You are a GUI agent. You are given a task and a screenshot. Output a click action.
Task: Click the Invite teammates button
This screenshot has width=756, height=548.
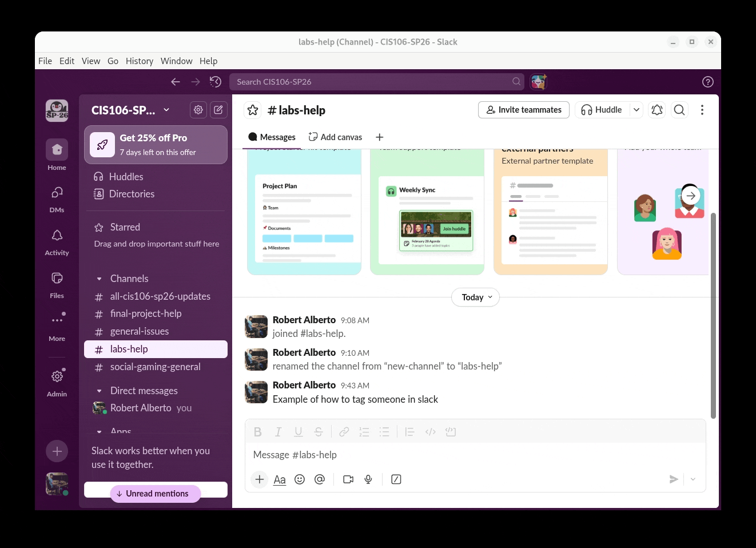point(523,110)
